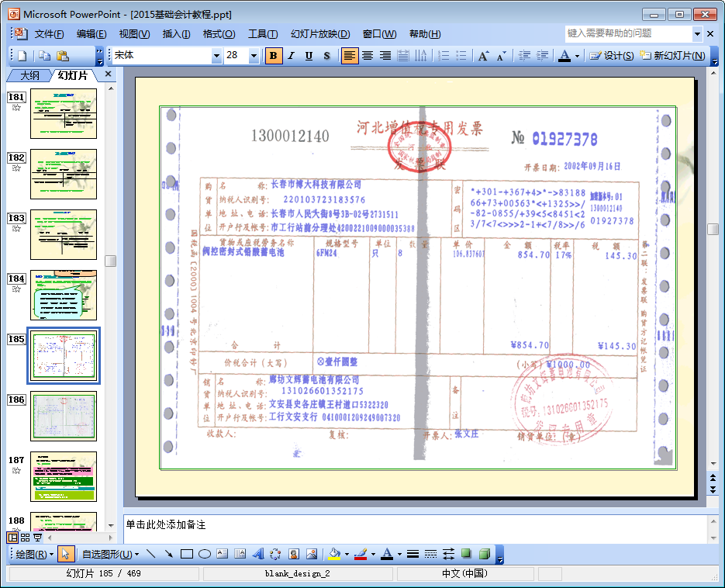
Task: Insert diagram or organization chart
Action: tap(275, 554)
